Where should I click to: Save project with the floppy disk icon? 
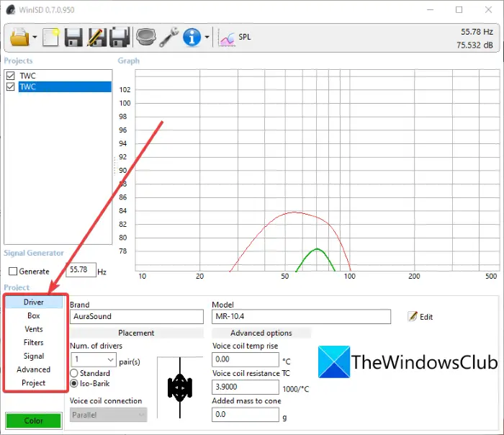click(73, 37)
